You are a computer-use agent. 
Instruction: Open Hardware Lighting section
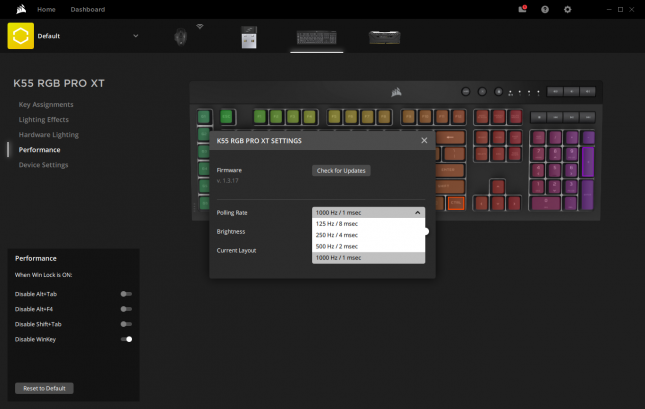pos(49,135)
